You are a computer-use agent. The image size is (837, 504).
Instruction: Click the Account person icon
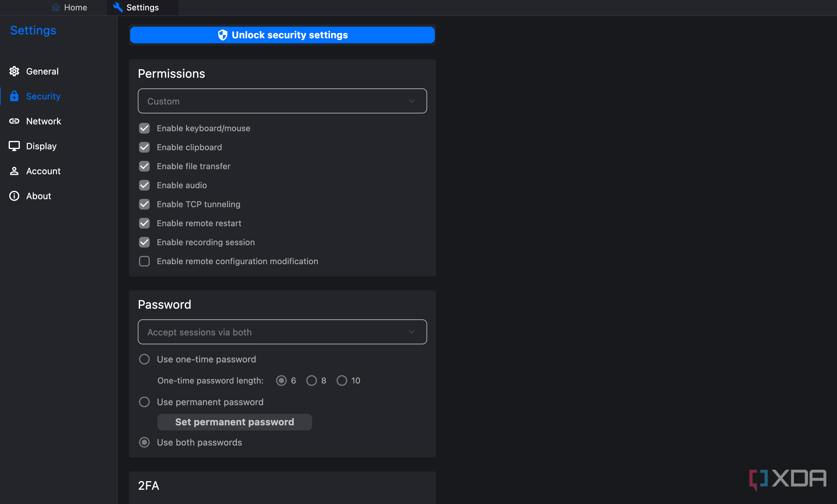tap(14, 171)
